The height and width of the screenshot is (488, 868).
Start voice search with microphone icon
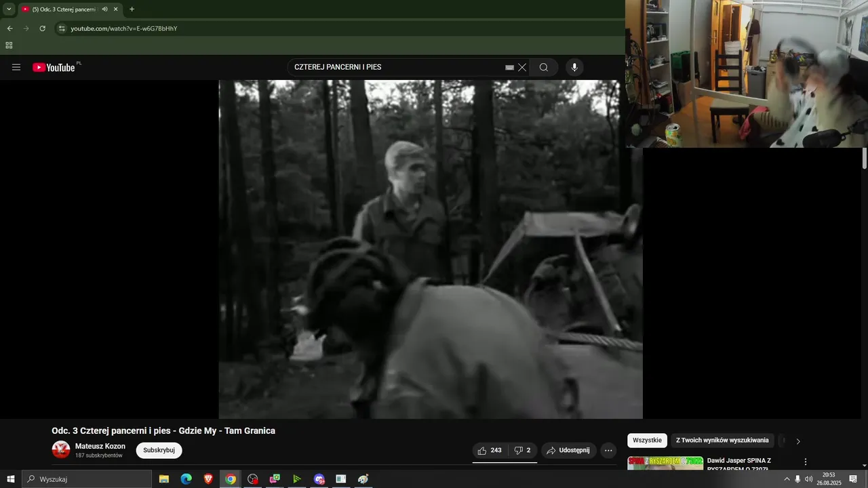(574, 67)
